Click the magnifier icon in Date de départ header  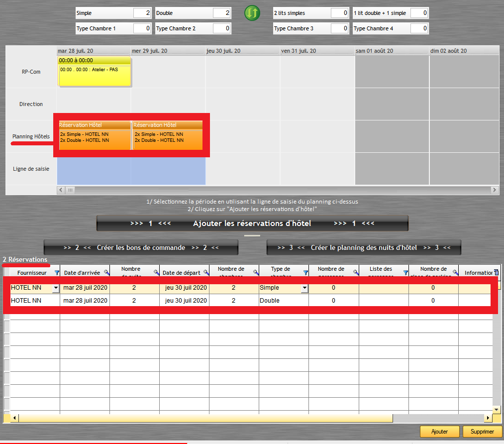pos(205,272)
